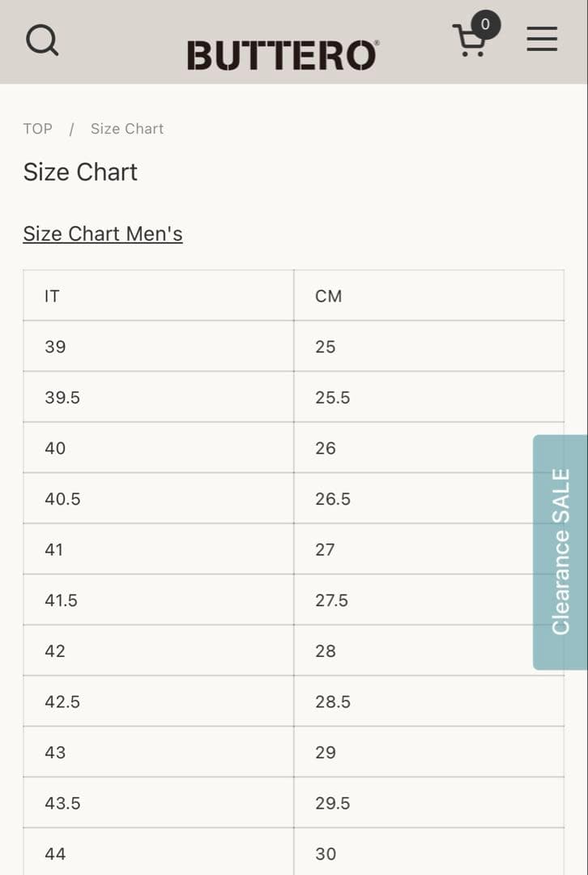
Task: Click the IT size 40.5 cell
Action: 158,499
